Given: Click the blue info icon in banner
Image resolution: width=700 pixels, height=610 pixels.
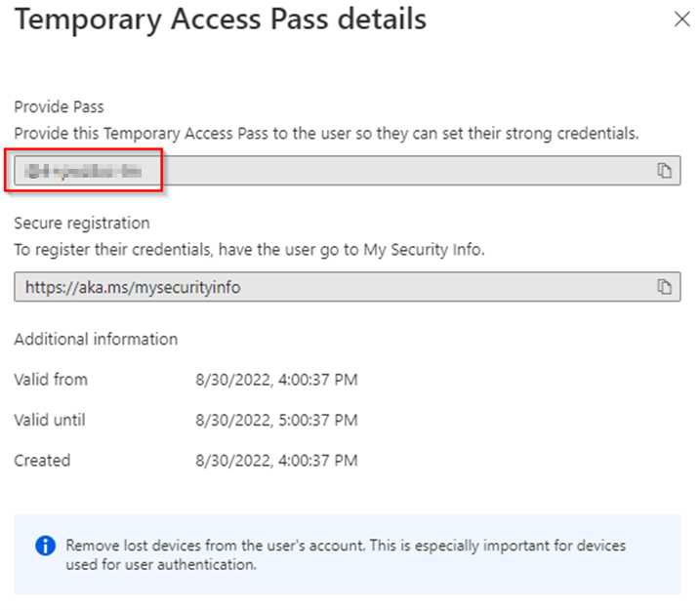Looking at the screenshot, I should [45, 547].
